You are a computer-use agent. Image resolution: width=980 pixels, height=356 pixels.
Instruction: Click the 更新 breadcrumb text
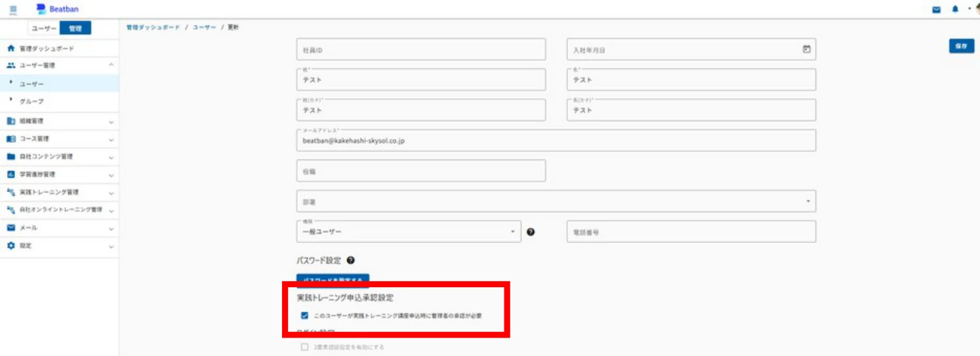pyautogui.click(x=234, y=28)
